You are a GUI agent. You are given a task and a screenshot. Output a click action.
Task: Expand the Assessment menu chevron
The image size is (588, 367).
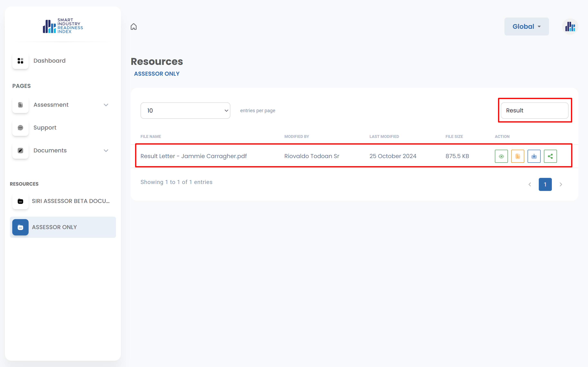pyautogui.click(x=106, y=105)
